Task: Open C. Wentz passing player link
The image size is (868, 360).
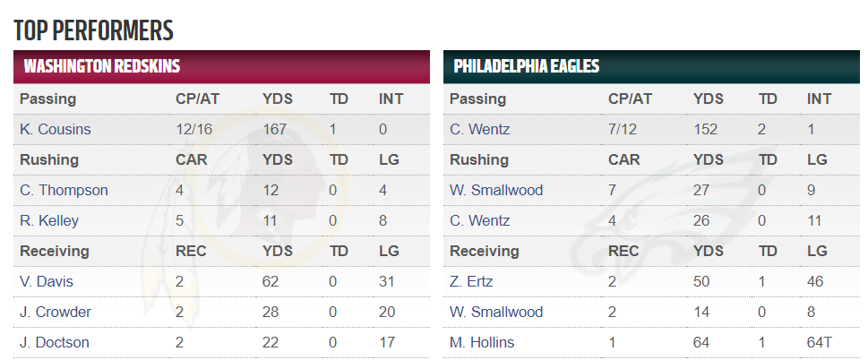Action: pyautogui.click(x=480, y=130)
